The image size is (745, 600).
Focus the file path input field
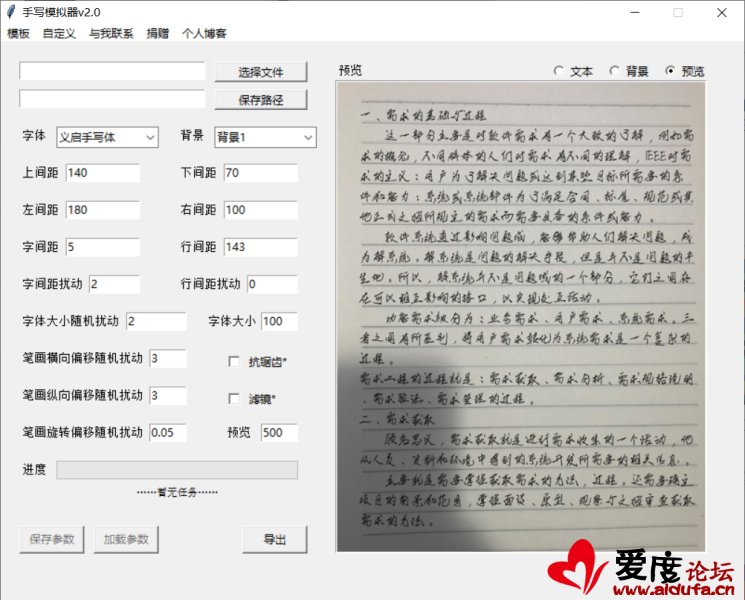coord(112,71)
